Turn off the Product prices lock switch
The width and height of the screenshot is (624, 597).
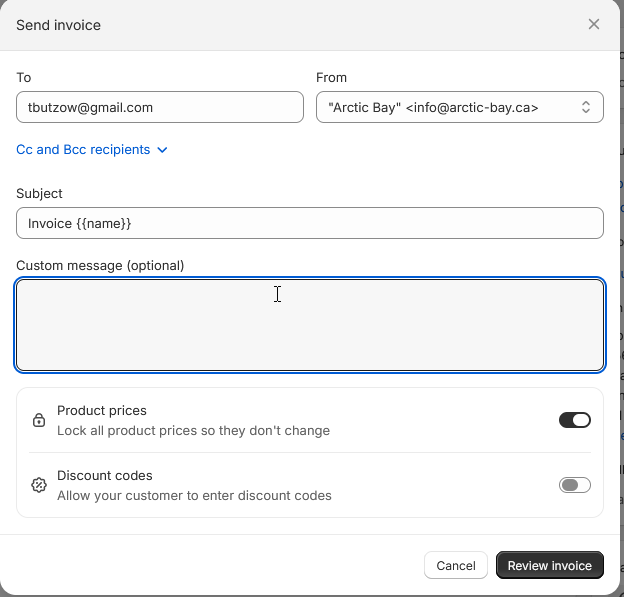[x=575, y=420]
